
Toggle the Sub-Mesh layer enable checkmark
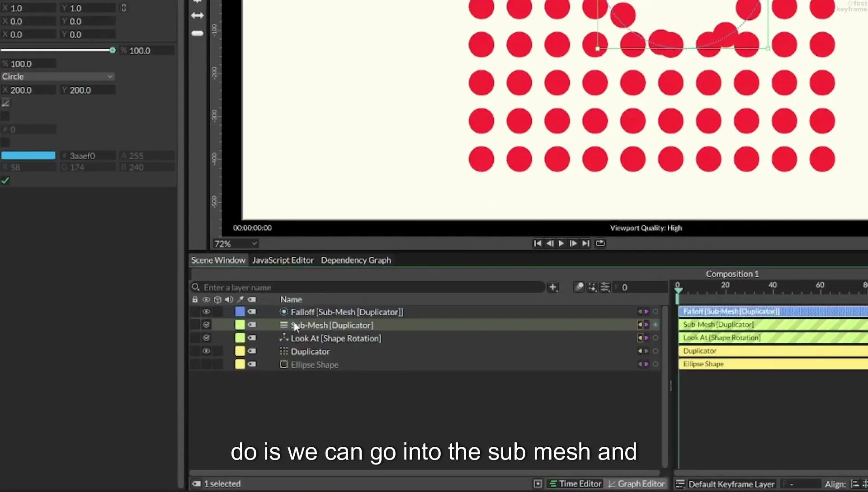pyautogui.click(x=206, y=325)
